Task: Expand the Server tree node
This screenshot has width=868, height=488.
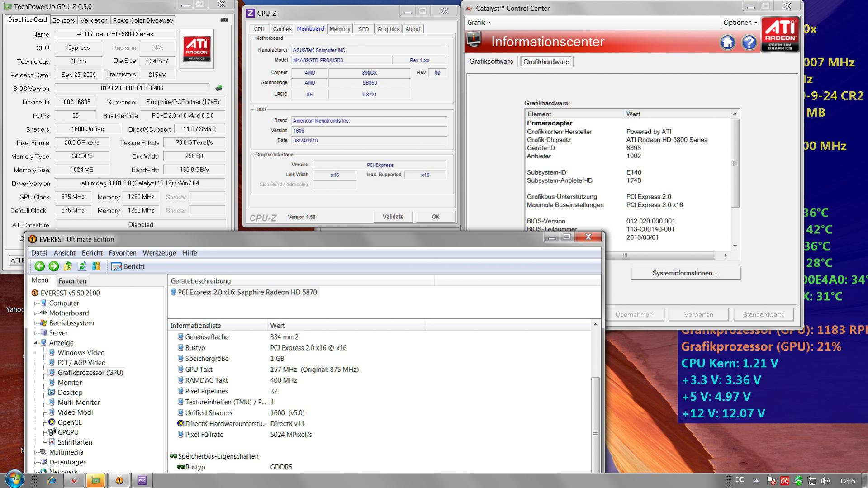Action: click(36, 333)
